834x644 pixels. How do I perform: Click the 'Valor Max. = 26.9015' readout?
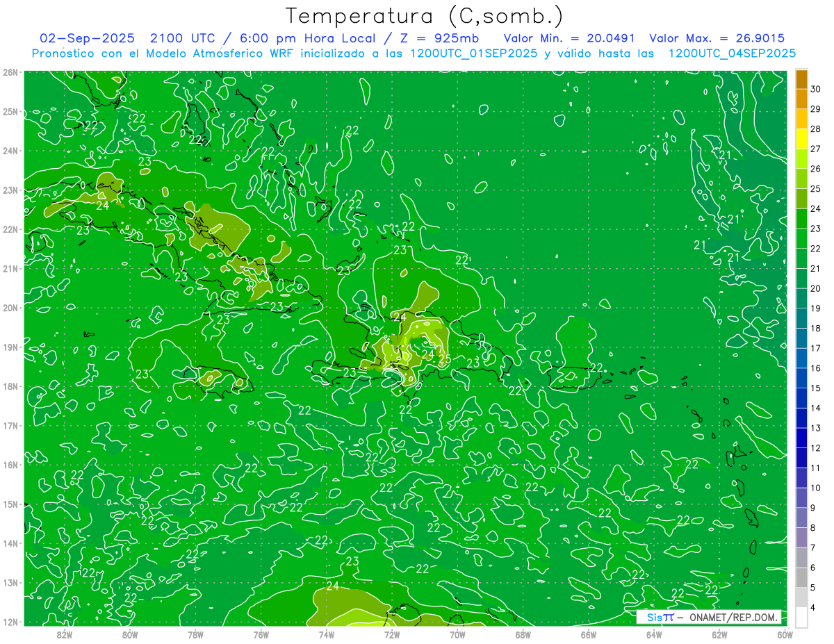[717, 38]
